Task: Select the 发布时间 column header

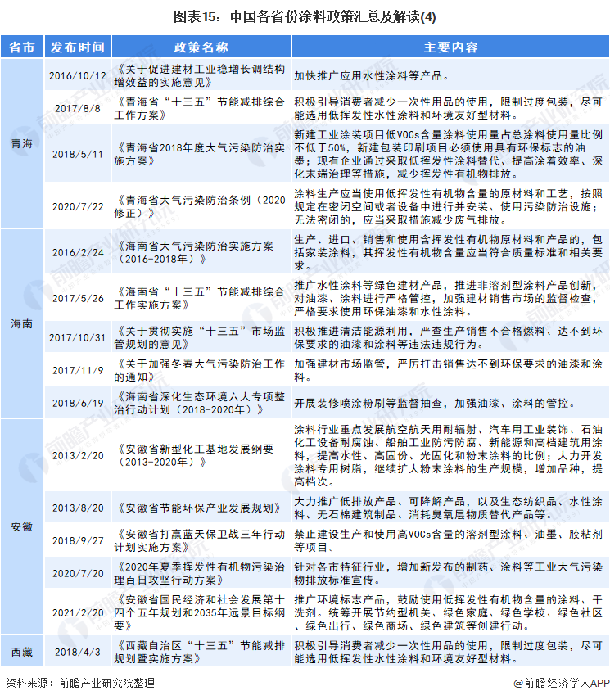Action: click(78, 47)
